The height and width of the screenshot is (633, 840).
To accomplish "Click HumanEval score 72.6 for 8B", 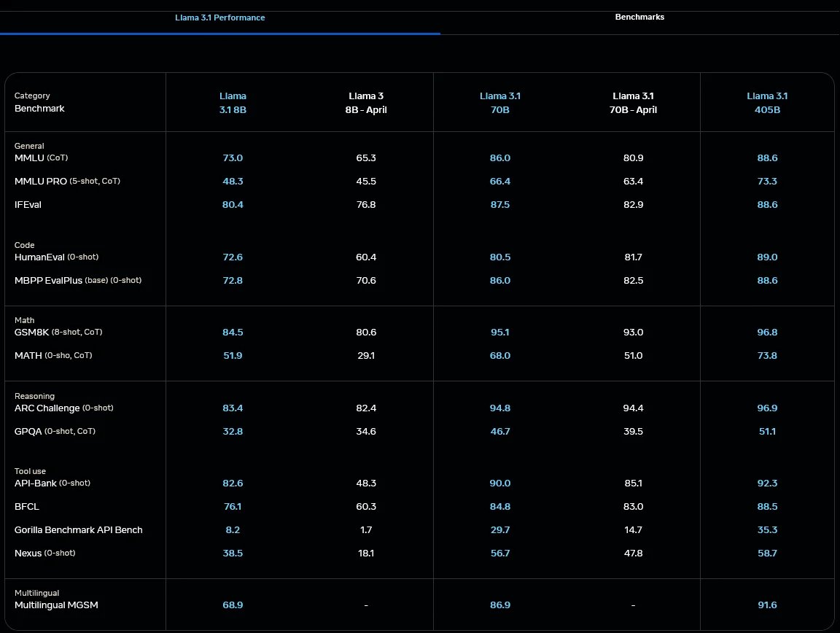I will click(233, 257).
